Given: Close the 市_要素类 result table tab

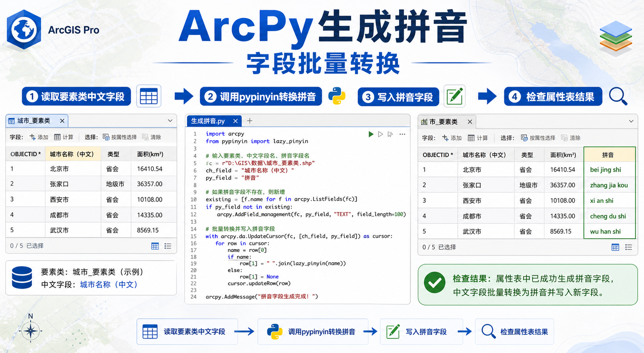Looking at the screenshot, I should pyautogui.click(x=470, y=122).
